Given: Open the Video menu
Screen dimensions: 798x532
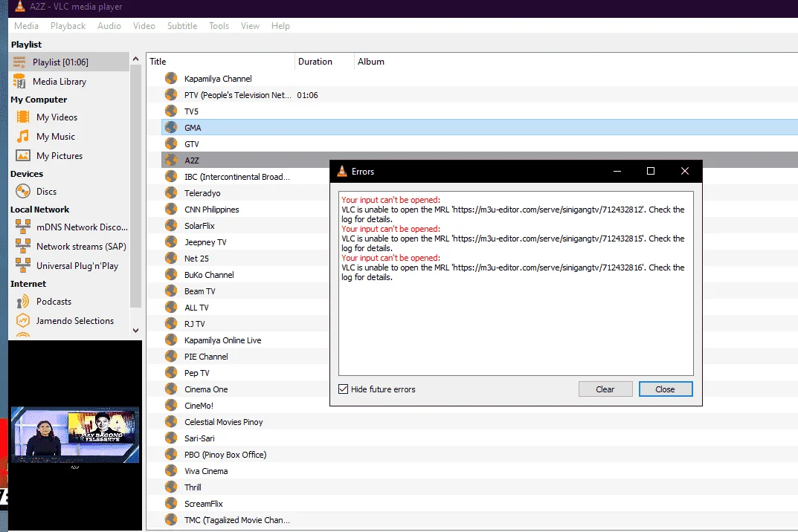Looking at the screenshot, I should [144, 26].
